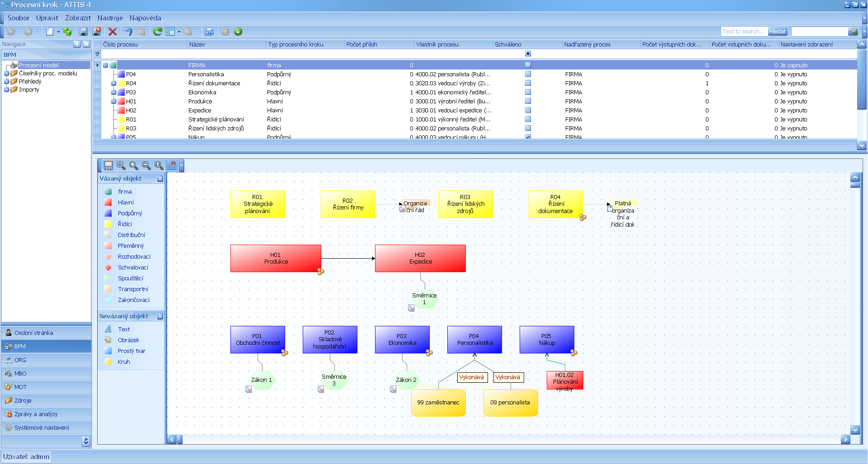Click the new document icon in main toolbar
Image resolution: width=868 pixels, height=464 pixels.
(x=50, y=32)
